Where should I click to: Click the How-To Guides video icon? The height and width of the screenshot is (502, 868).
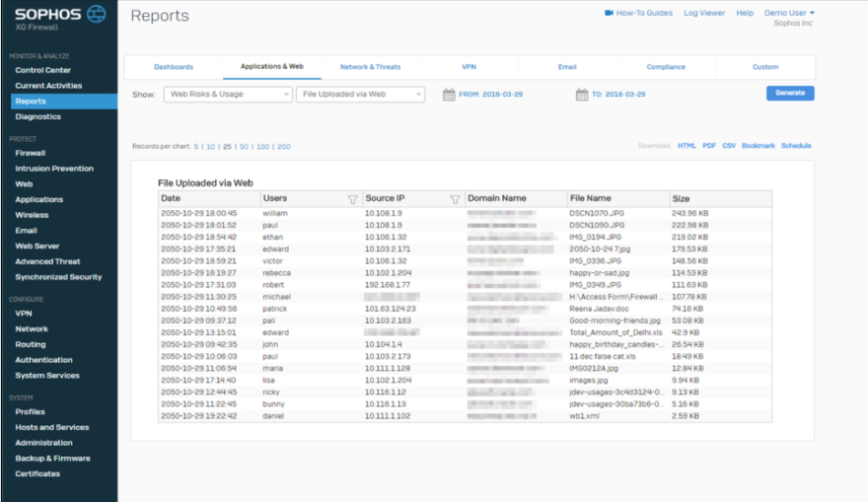click(609, 13)
